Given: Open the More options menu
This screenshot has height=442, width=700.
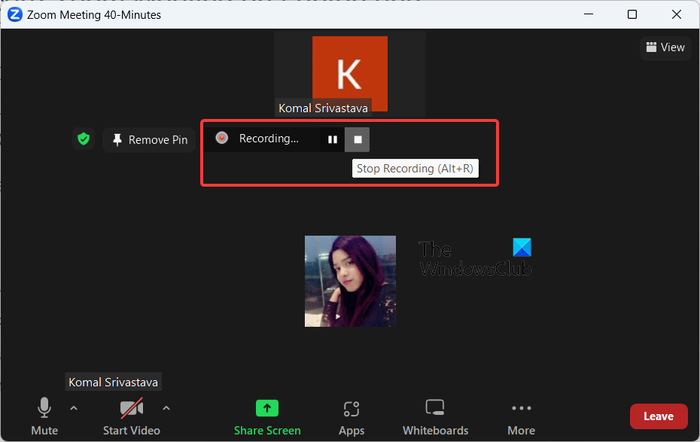Looking at the screenshot, I should point(521,417).
